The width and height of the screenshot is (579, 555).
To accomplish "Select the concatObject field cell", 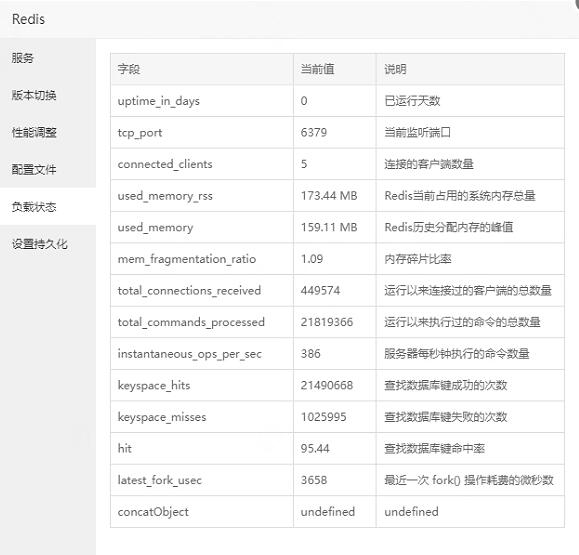I will point(202,512).
